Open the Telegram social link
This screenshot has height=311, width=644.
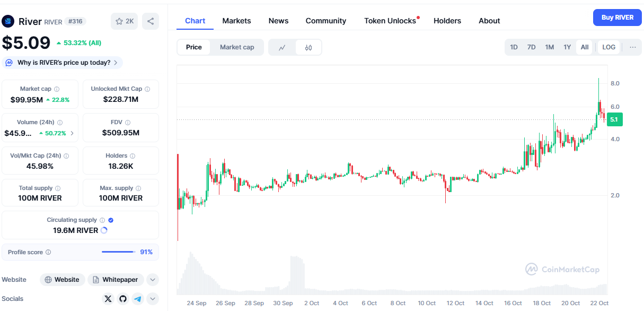coord(137,299)
